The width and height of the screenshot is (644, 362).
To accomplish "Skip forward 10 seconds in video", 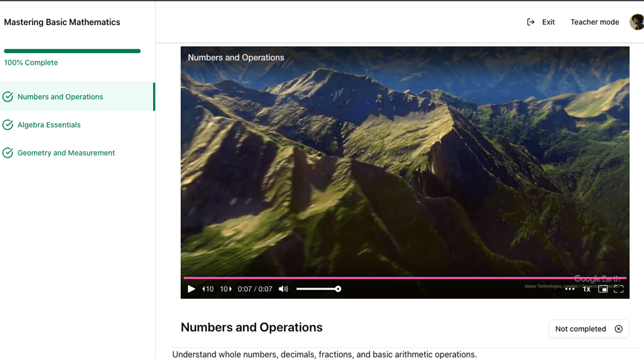I will (x=226, y=289).
